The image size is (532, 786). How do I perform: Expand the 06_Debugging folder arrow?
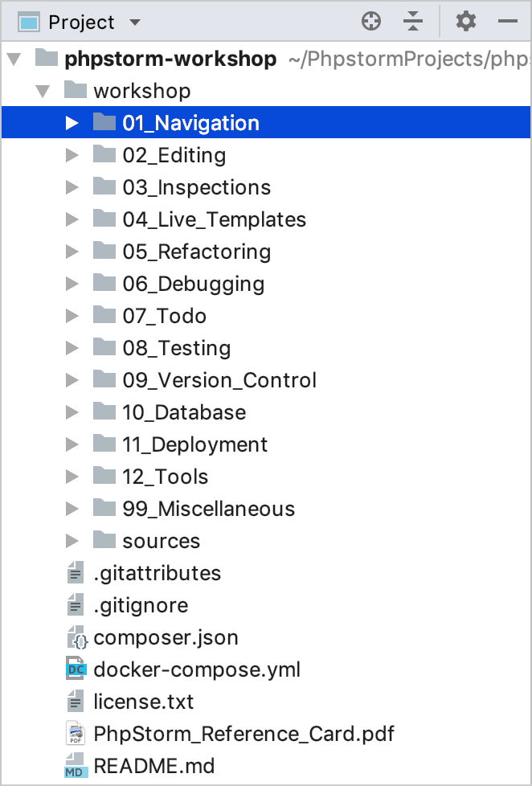click(x=72, y=284)
